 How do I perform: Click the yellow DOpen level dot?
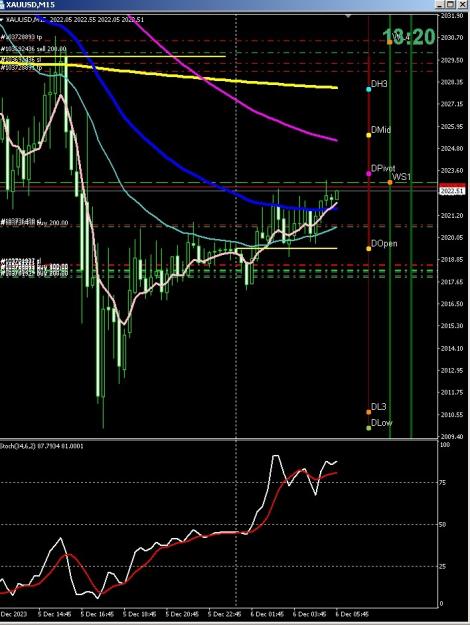coord(369,249)
